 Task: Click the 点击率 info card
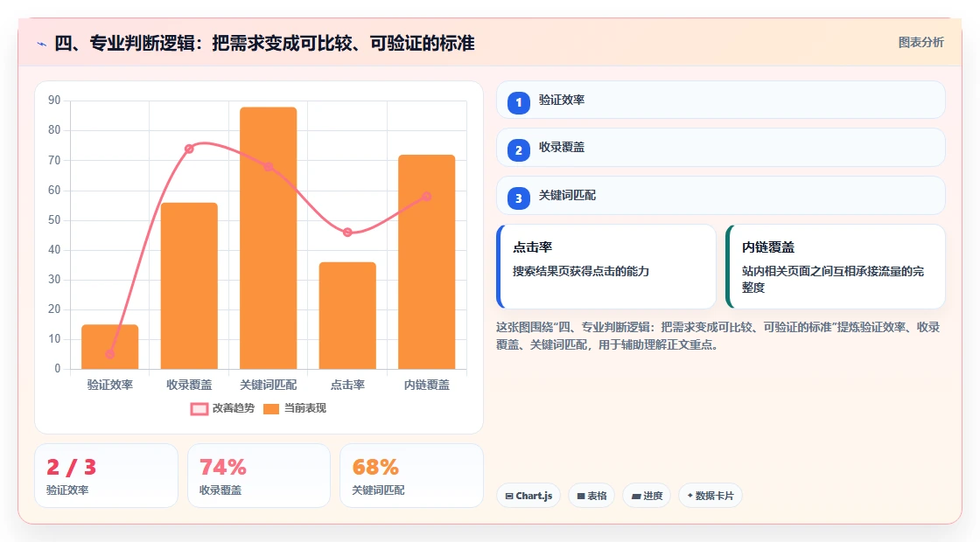coord(606,267)
